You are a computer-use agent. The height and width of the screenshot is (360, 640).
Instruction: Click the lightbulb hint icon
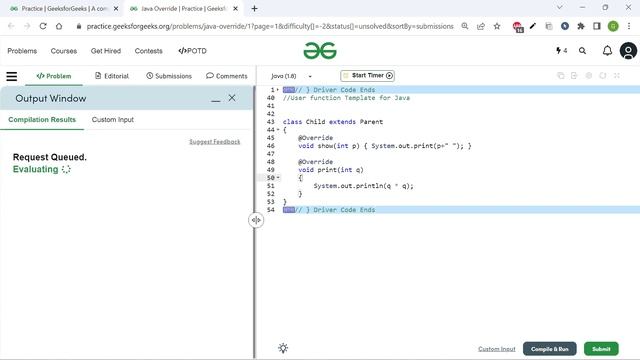283,348
